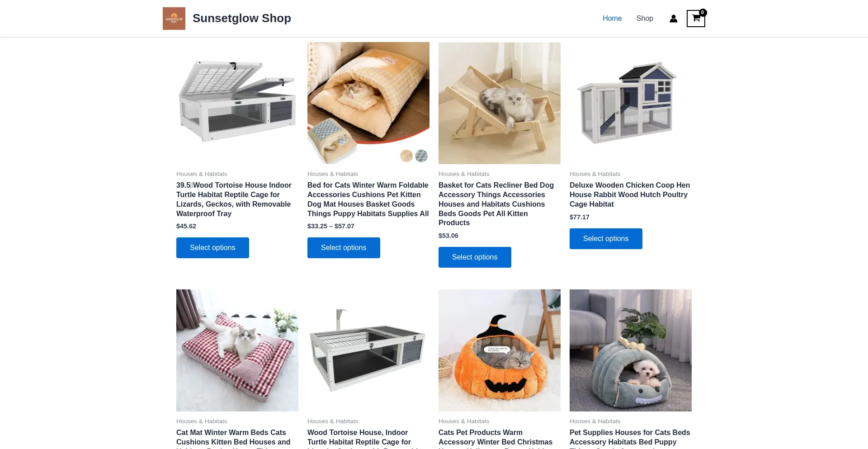
Task: Click the Sunsetglow Shop site title
Action: tap(242, 19)
